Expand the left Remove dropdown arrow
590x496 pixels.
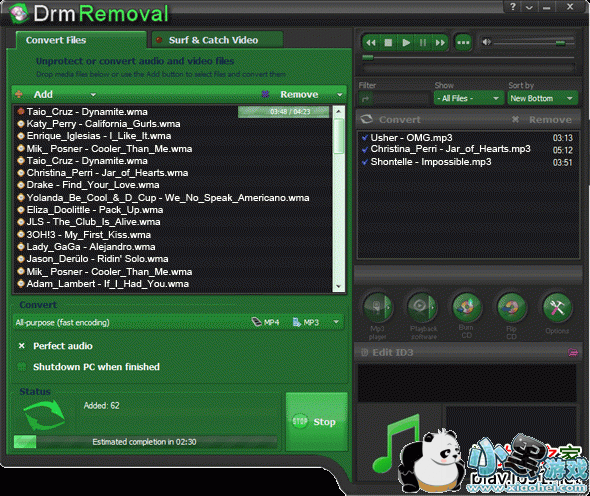[x=340, y=94]
